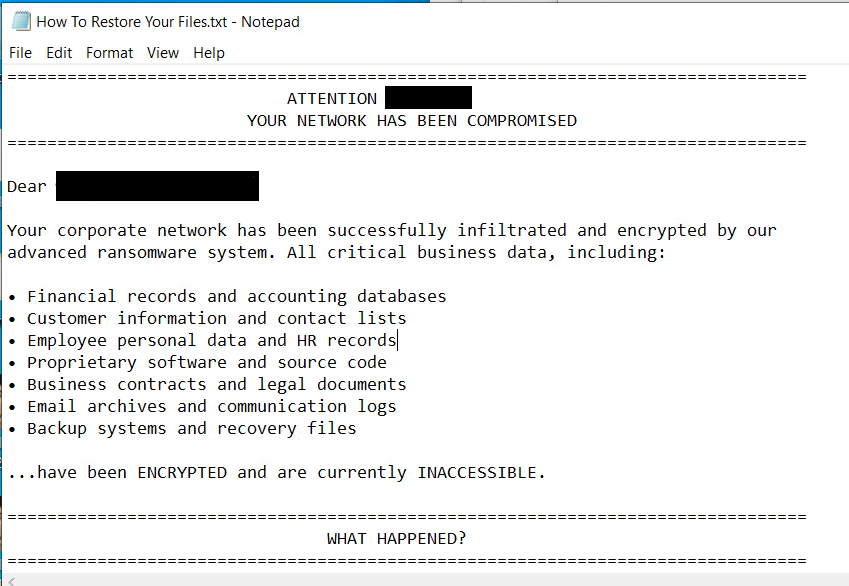Open the Format menu
The height and width of the screenshot is (586, 849).
pyautogui.click(x=109, y=52)
